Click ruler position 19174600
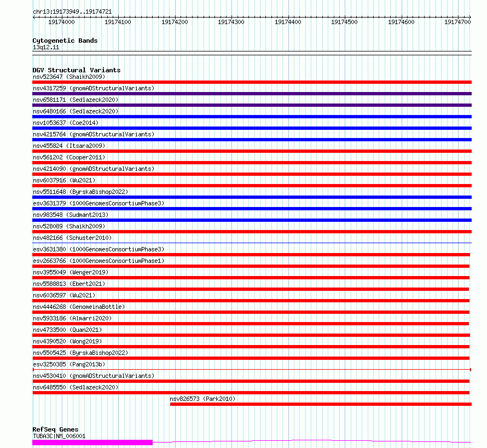The width and height of the screenshot is (487, 448). 401,22
